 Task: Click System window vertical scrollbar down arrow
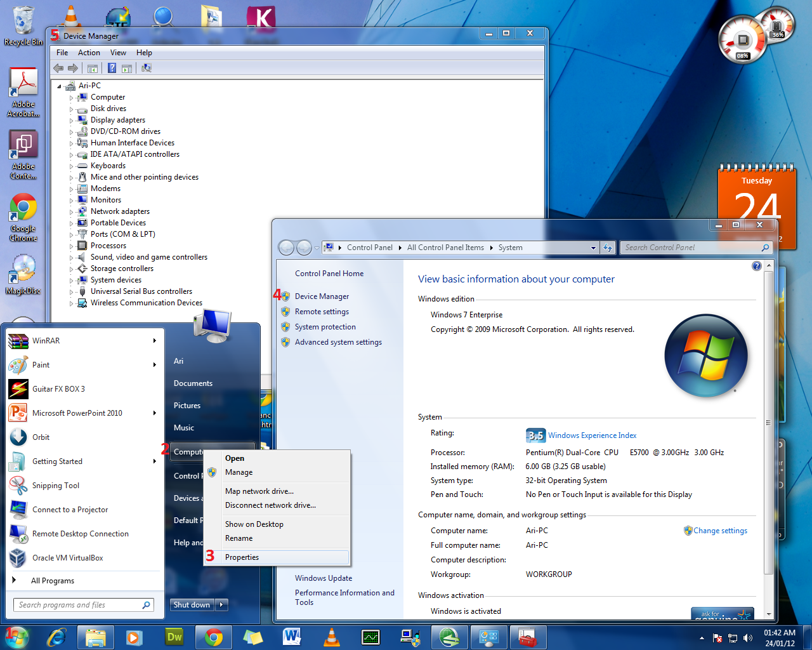[x=769, y=614]
